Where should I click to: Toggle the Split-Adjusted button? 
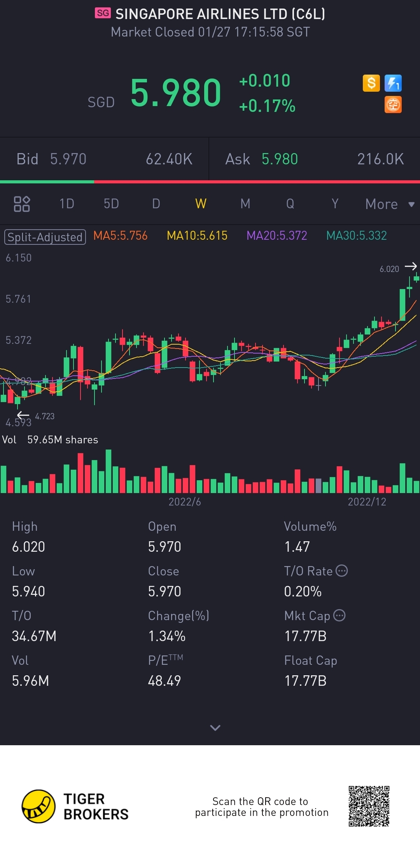45,237
